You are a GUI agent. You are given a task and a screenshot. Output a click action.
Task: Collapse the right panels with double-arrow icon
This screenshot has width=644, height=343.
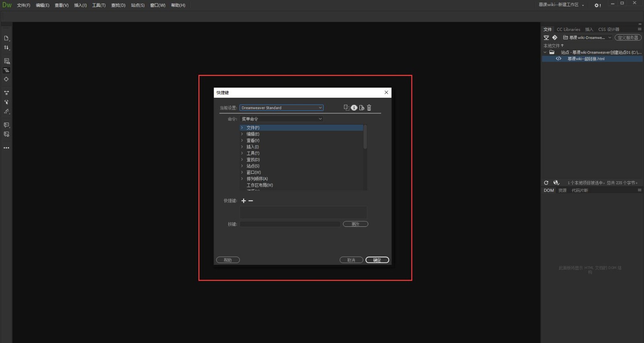640,24
